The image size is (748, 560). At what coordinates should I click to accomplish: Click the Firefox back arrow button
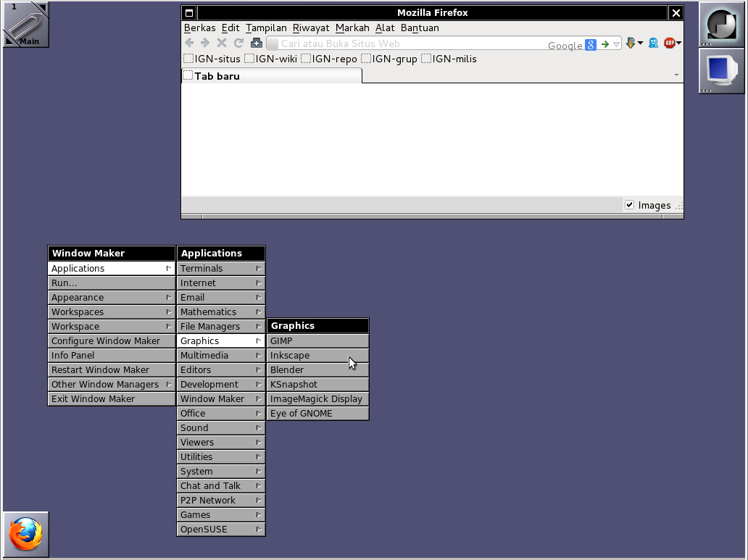[x=190, y=43]
